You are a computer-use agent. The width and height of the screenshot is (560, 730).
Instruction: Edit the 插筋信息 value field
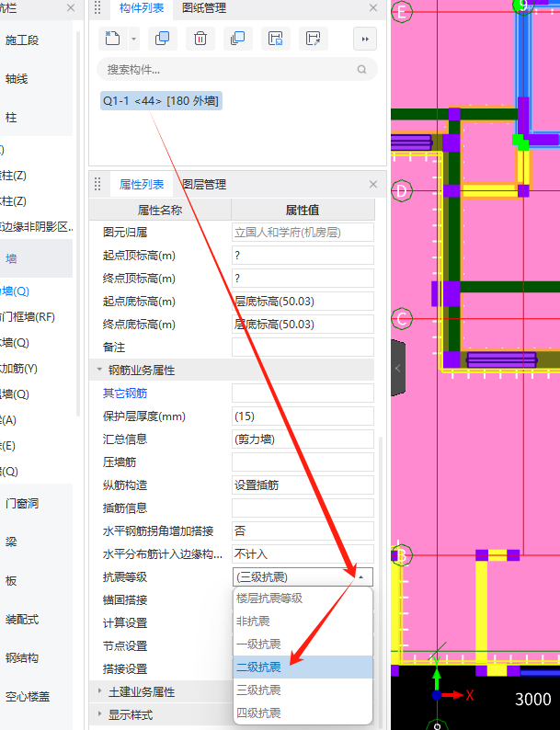coord(303,508)
